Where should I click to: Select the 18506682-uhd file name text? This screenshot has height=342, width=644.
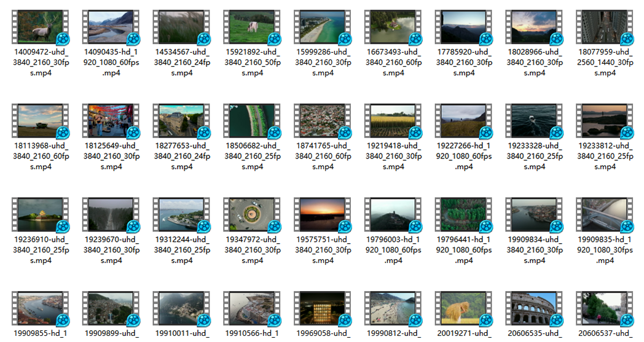(252, 156)
